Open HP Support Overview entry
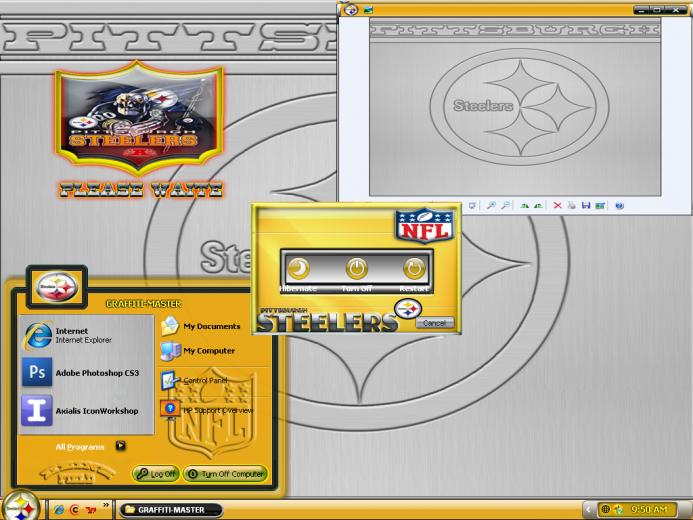 pyautogui.click(x=207, y=410)
